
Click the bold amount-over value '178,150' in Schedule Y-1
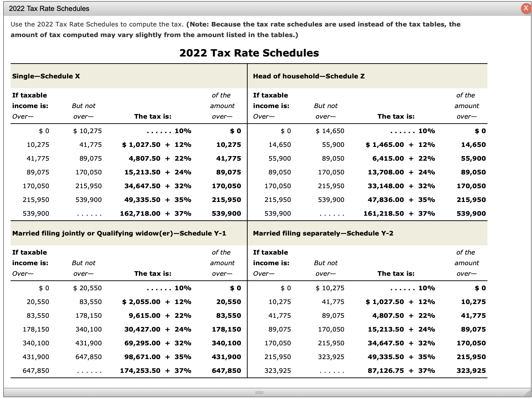pyautogui.click(x=226, y=329)
